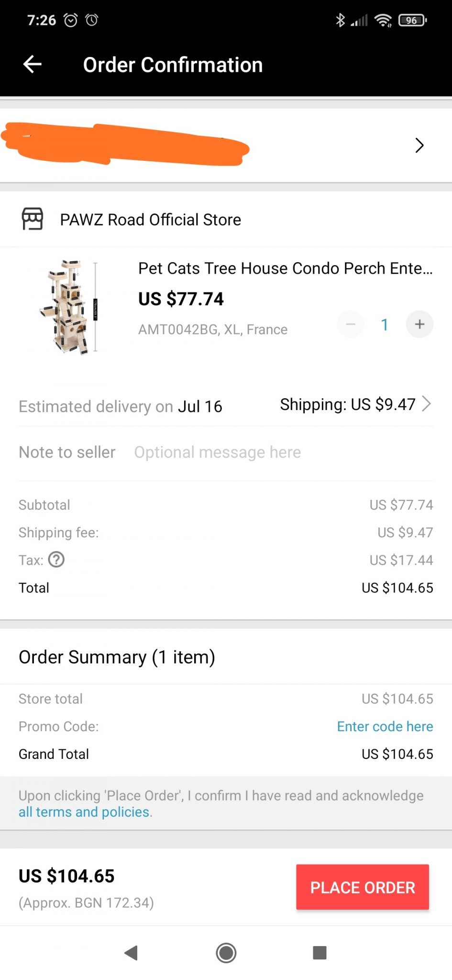
Task: Tap the Wi-Fi status icon
Action: pyautogui.click(x=383, y=20)
